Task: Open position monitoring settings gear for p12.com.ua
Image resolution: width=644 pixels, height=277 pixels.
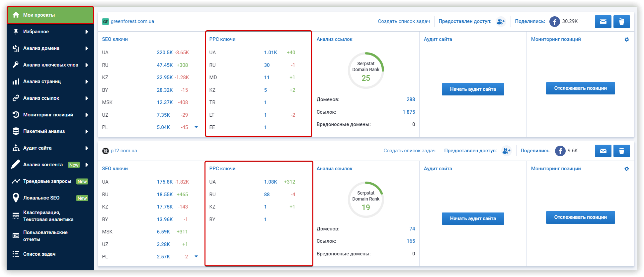Action: 627,169
